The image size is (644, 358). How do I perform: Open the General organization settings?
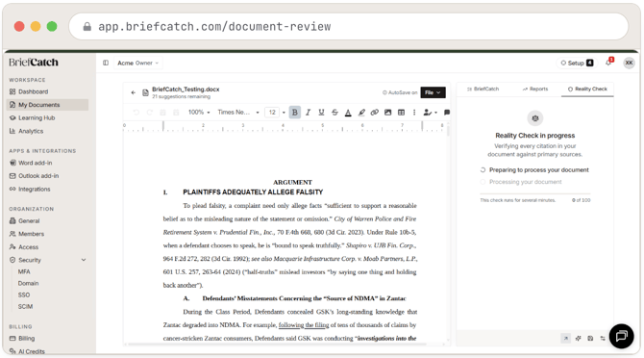coord(47,220)
